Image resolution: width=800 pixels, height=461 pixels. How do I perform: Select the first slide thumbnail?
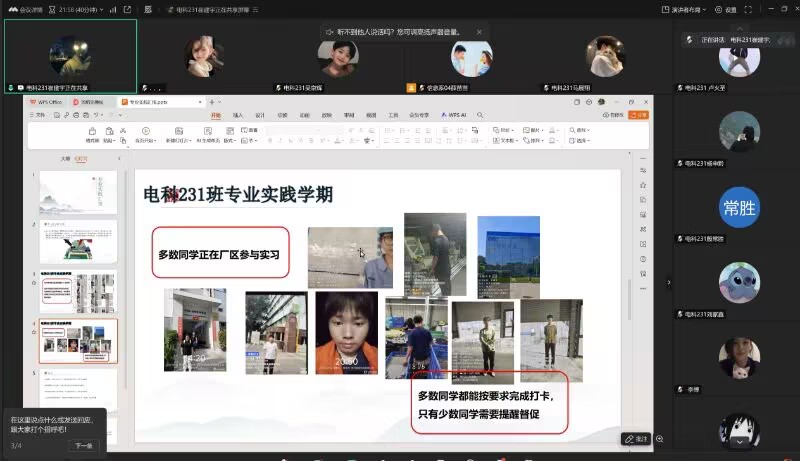(77, 190)
